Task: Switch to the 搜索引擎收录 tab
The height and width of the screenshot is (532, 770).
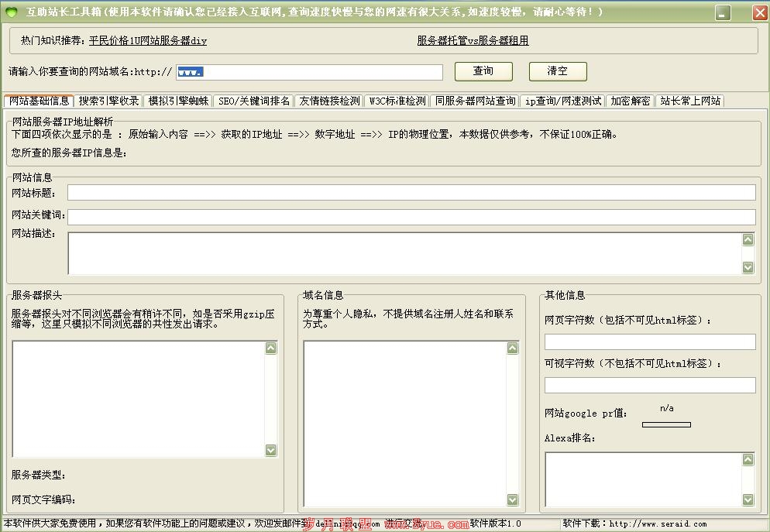Action: (x=109, y=101)
